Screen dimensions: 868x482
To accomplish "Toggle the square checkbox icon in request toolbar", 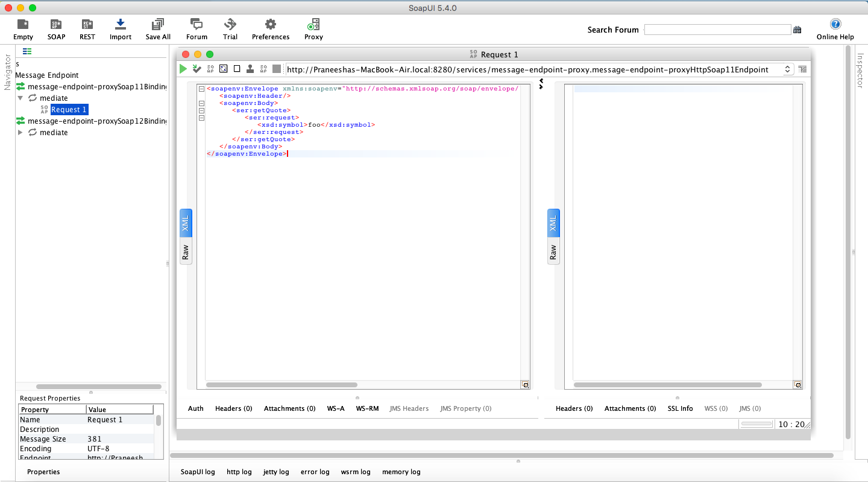I will pyautogui.click(x=237, y=69).
